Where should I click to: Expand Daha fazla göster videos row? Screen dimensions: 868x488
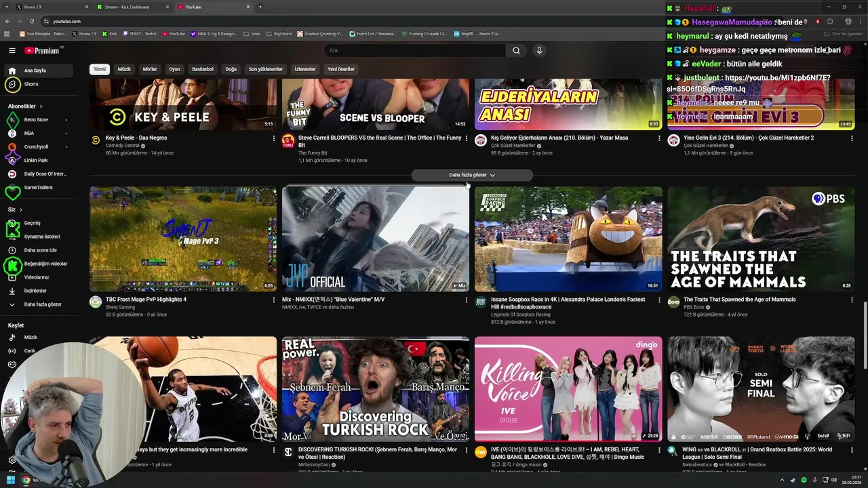472,175
